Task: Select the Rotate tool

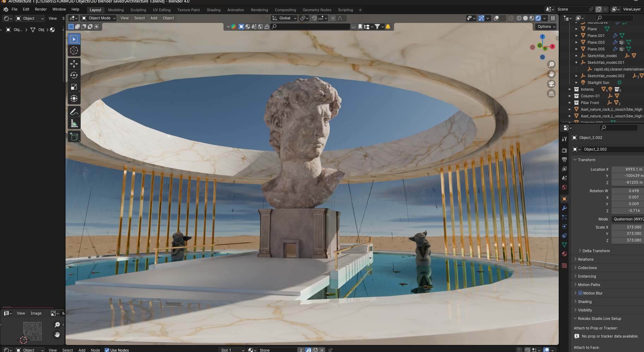Action: pos(74,75)
